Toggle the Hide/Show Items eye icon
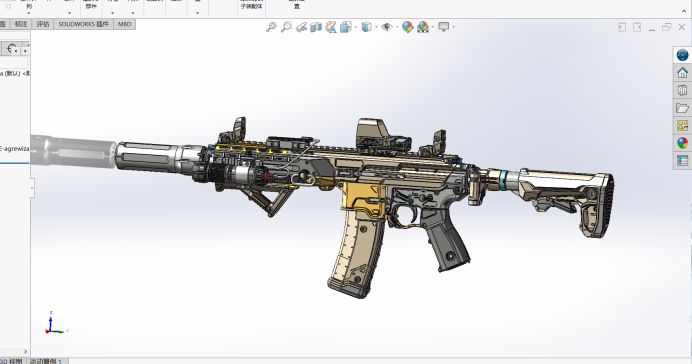The image size is (692, 364). click(x=387, y=27)
